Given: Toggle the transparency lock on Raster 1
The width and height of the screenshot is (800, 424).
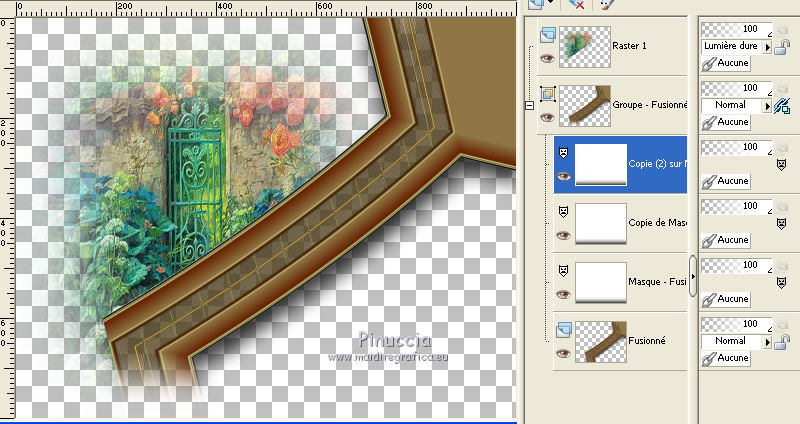Looking at the screenshot, I should (782, 47).
